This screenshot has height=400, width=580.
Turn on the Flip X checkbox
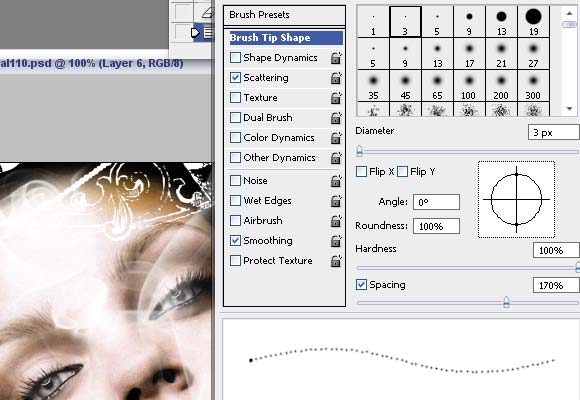point(361,172)
